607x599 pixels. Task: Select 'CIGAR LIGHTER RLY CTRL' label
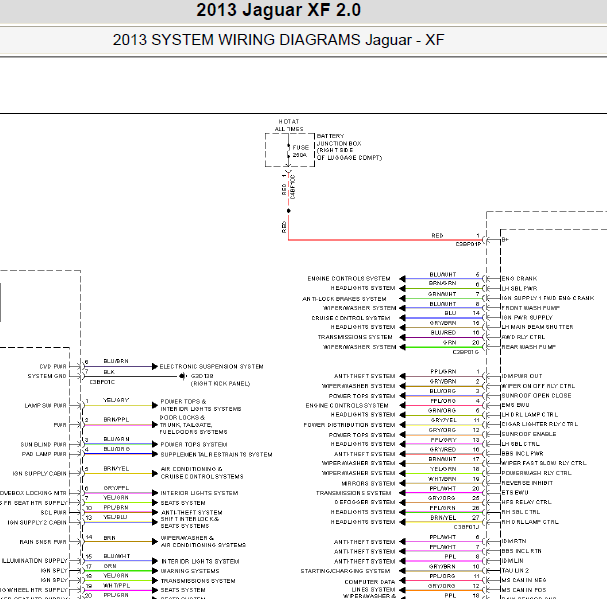tap(540, 424)
